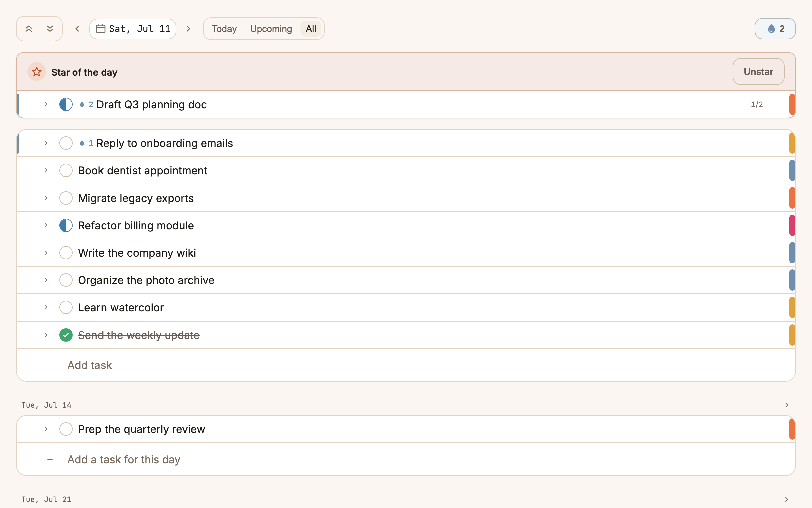
Task: Expand Learn watercolor row
Action: (46, 308)
